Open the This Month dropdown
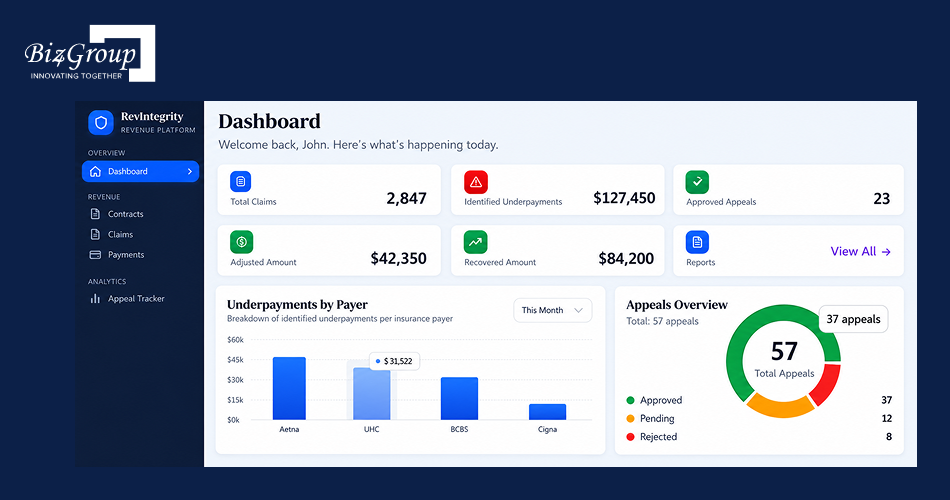Screen dimensions: 950x500 [553, 310]
